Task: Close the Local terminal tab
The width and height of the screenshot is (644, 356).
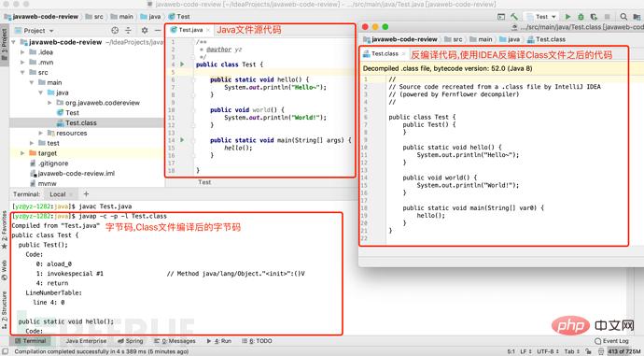Action: coord(71,194)
